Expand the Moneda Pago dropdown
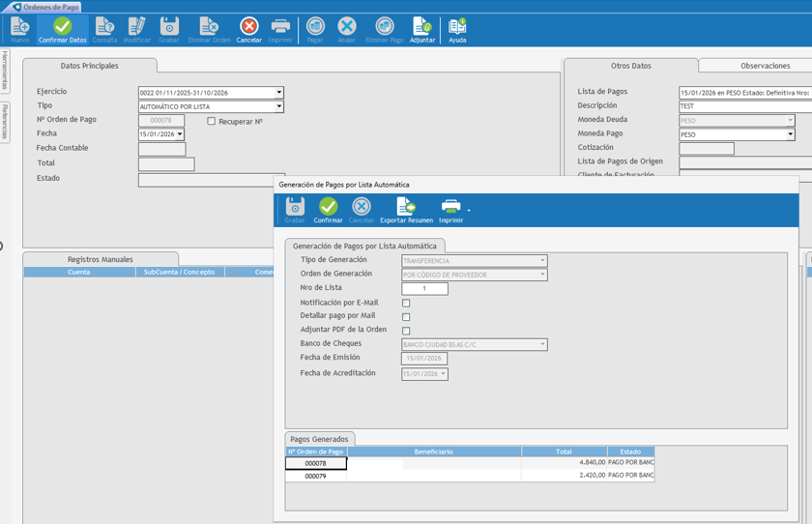This screenshot has height=524, width=812. tap(790, 134)
